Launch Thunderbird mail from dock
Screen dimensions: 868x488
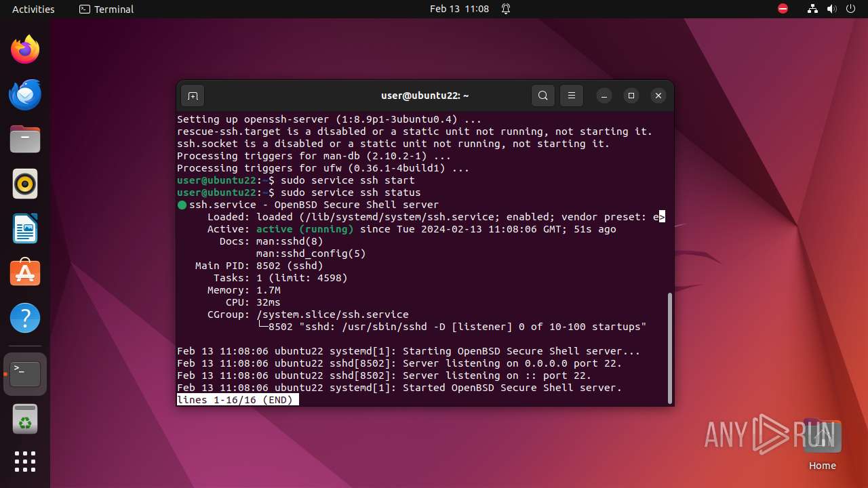click(25, 94)
